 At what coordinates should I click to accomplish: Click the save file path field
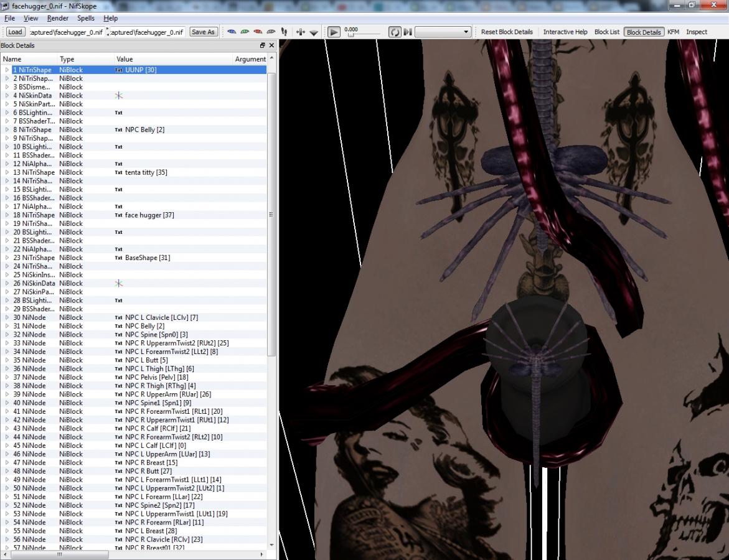[x=147, y=32]
